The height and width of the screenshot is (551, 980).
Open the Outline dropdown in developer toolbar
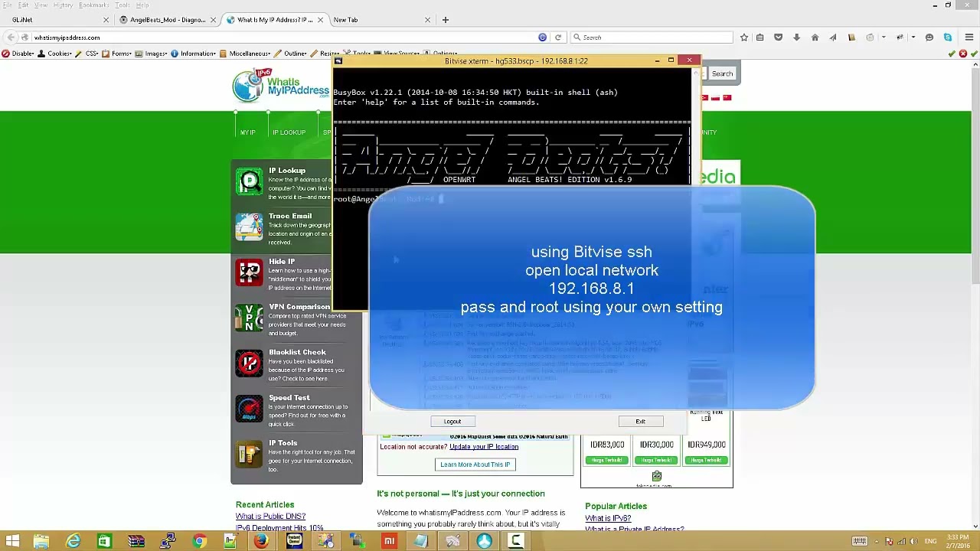292,54
